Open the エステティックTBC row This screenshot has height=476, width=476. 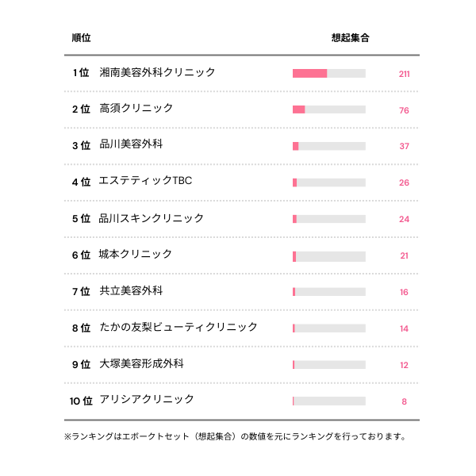click(x=145, y=182)
